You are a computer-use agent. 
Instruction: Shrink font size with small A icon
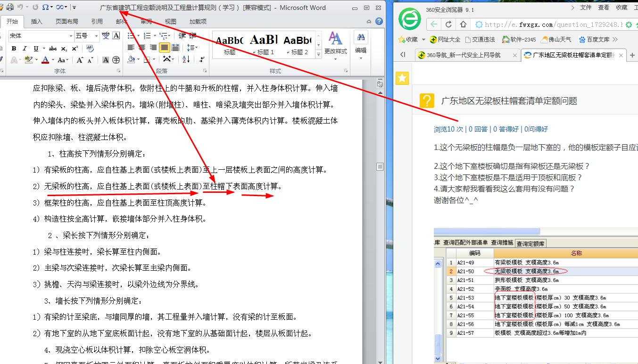point(90,60)
